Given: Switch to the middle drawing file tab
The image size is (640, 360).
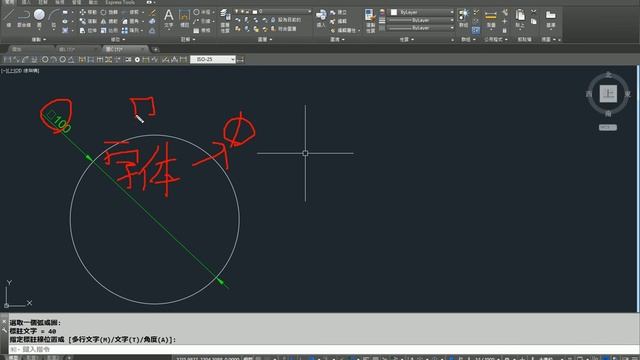Looking at the screenshot, I should click(x=77, y=49).
